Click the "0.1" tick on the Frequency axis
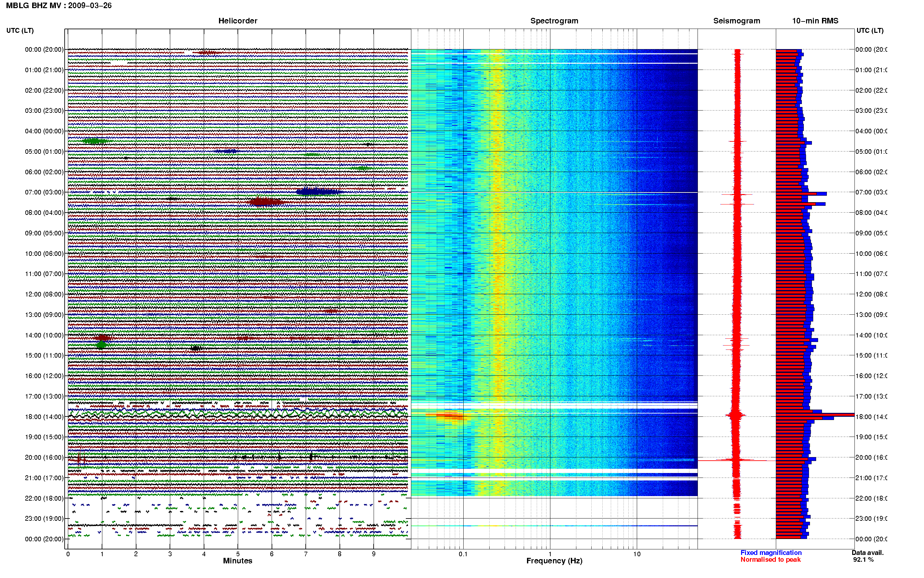 coord(463,554)
